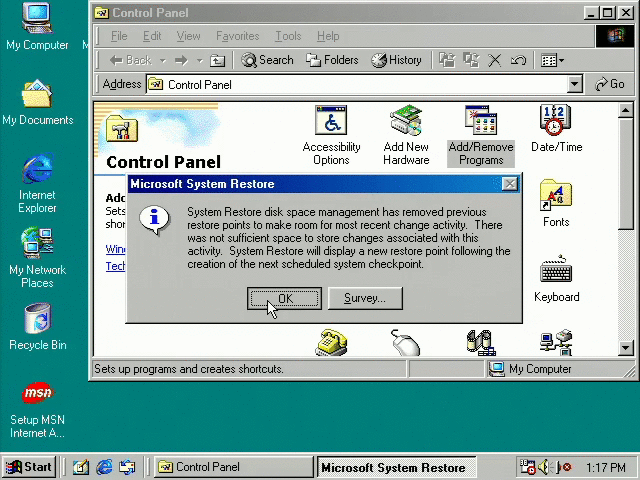
Task: Click OK in System Restore dialog
Action: 284,298
